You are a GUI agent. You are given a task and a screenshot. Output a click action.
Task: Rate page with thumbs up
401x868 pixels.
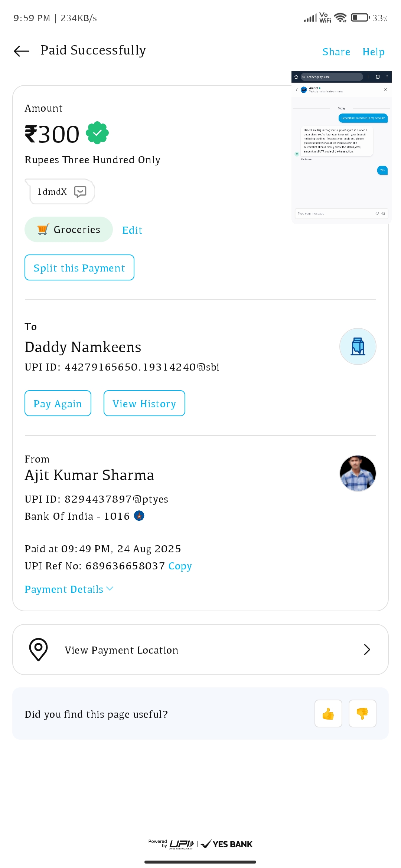tap(328, 714)
